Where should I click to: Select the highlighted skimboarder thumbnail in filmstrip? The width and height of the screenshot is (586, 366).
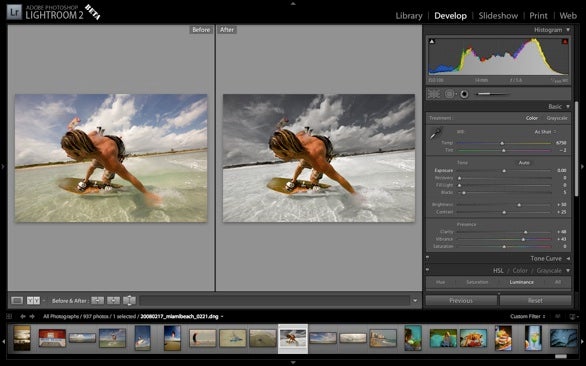click(x=293, y=338)
